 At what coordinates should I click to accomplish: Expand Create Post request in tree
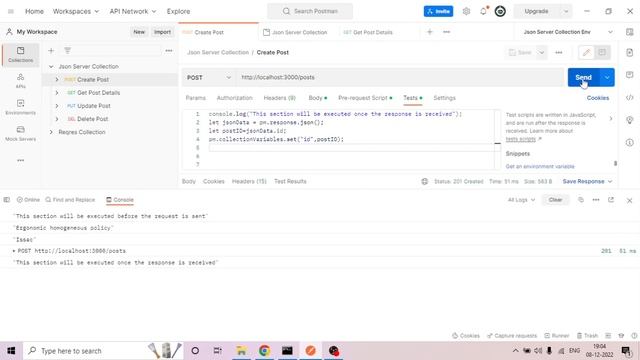click(57, 80)
